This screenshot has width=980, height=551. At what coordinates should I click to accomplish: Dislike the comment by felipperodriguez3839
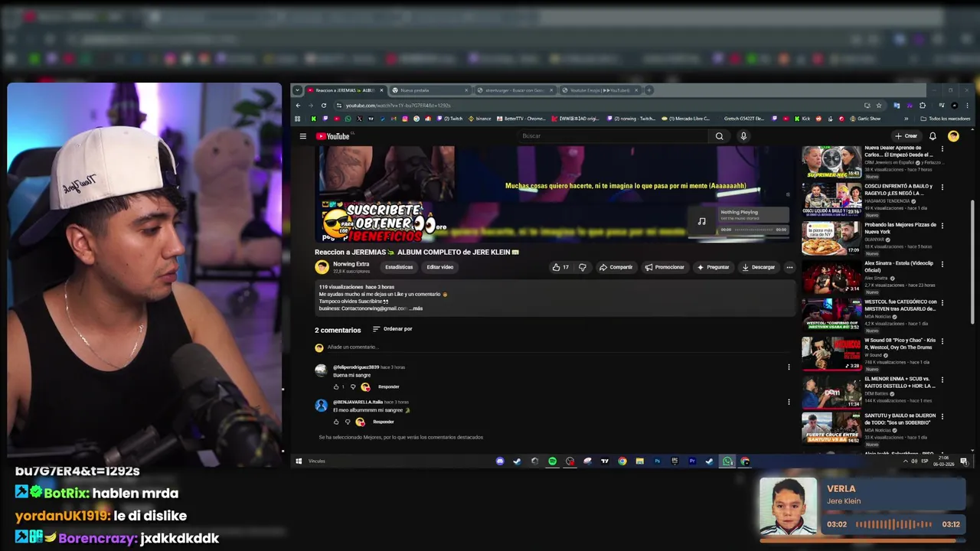pos(352,386)
